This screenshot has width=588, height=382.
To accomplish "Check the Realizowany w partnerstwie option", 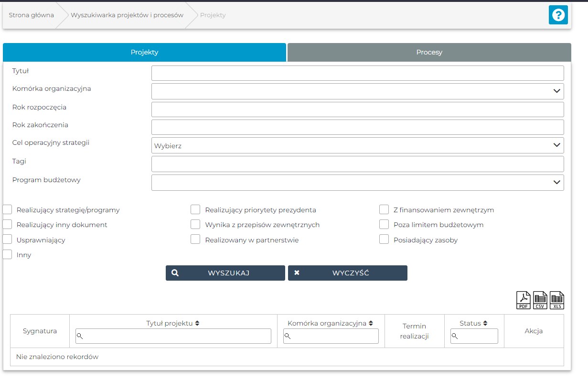I will 195,240.
